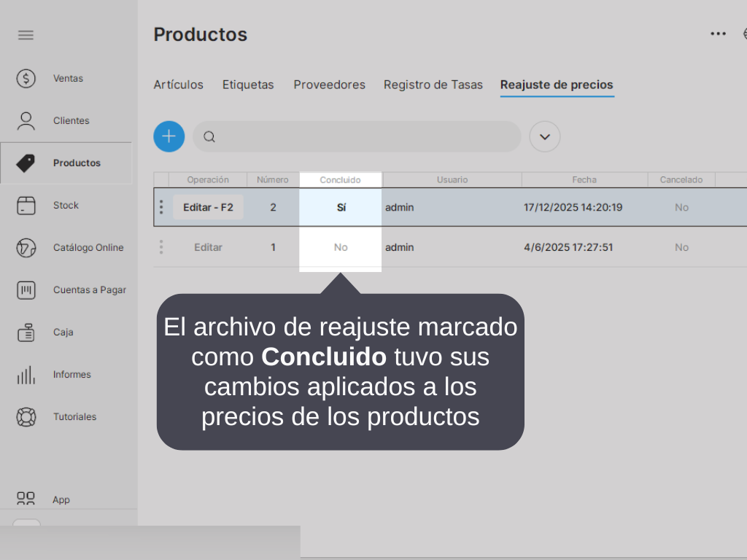Open Clientes in the sidebar
The image size is (747, 560).
(71, 121)
